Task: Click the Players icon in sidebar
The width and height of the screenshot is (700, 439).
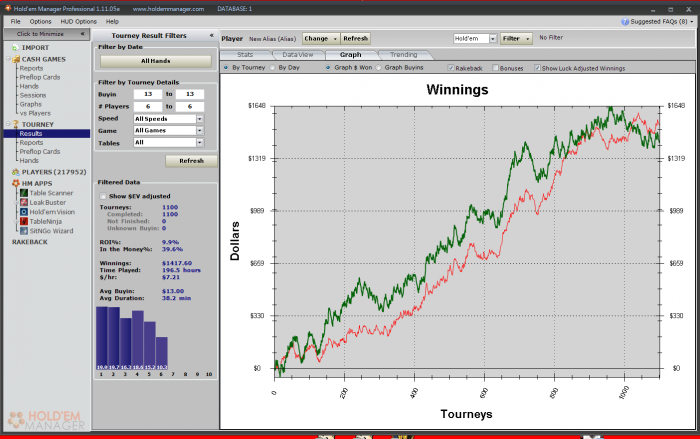Action: click(16, 172)
